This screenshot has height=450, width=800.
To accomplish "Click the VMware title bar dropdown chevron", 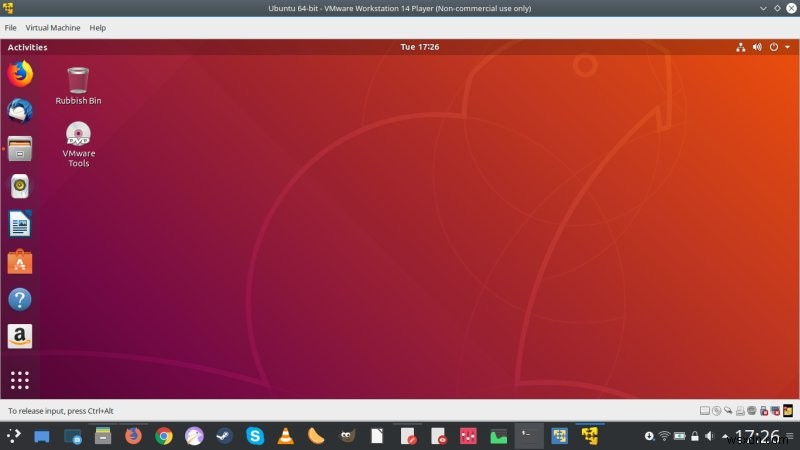I will point(763,8).
